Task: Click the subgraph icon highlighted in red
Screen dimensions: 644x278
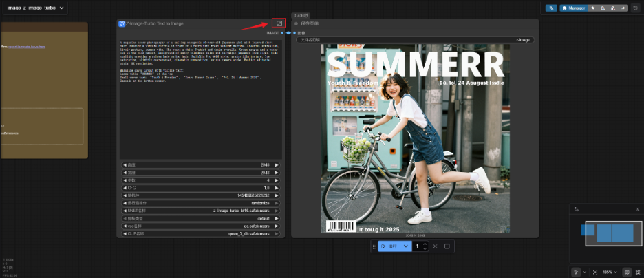Action: click(279, 23)
